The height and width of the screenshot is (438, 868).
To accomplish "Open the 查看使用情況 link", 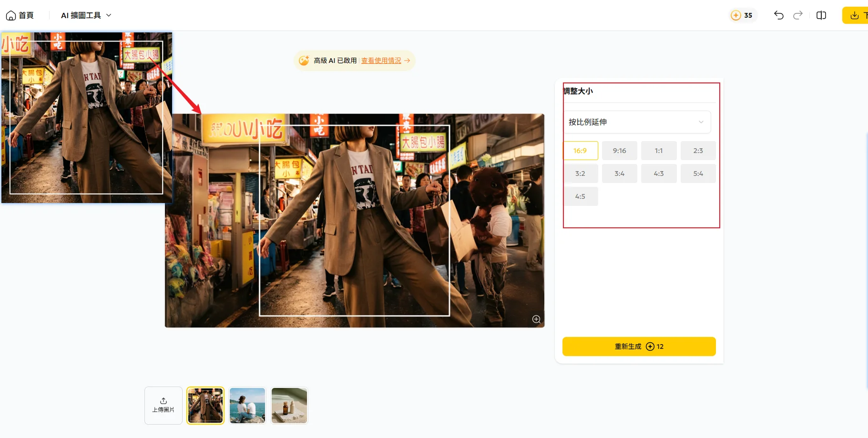I will click(x=381, y=61).
